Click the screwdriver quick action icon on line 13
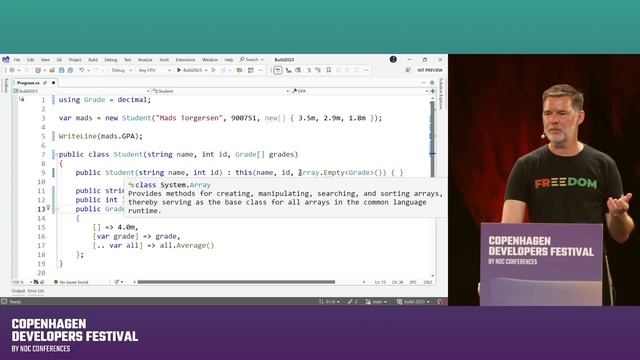Viewport: 640px width, 360px height. tap(48, 208)
